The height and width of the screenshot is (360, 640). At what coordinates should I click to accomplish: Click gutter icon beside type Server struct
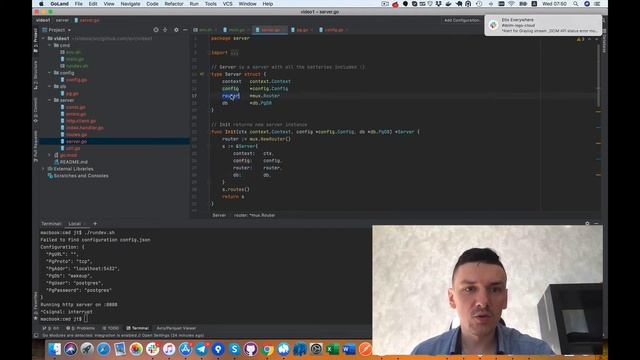click(x=202, y=74)
